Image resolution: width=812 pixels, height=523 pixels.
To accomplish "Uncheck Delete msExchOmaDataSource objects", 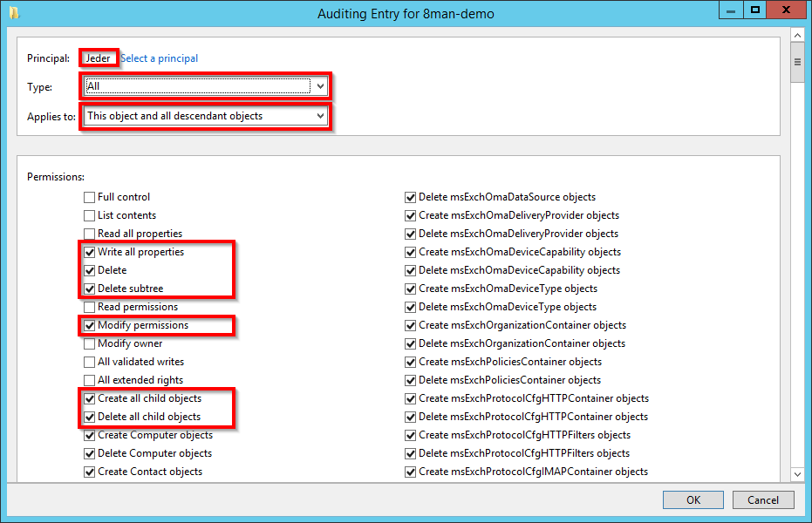I will click(411, 197).
